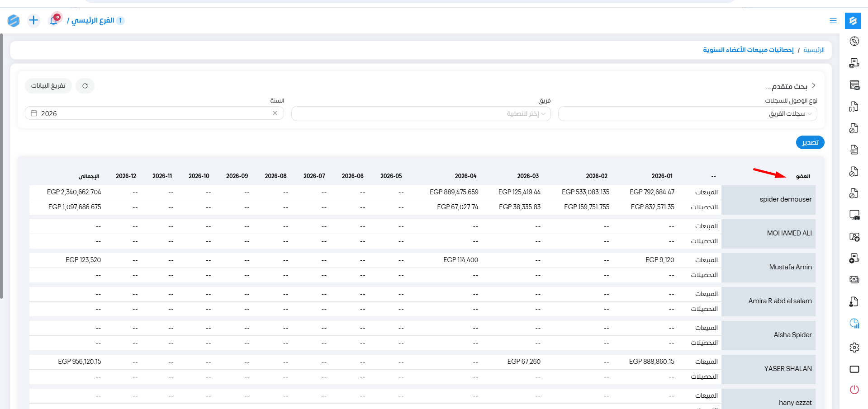Click the dashboard gauge sidebar icon
868x409 pixels.
pyautogui.click(x=854, y=41)
